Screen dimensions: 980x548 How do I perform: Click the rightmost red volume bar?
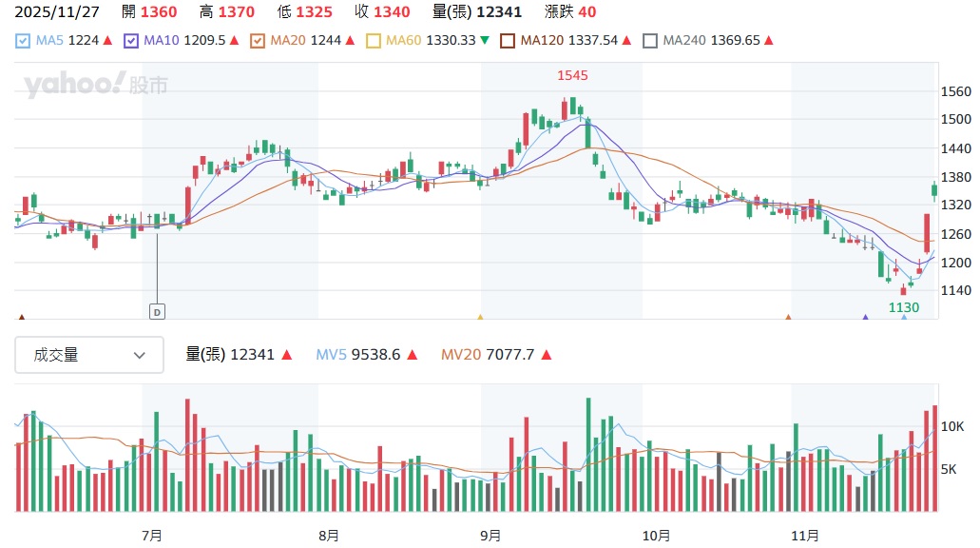coord(934,458)
